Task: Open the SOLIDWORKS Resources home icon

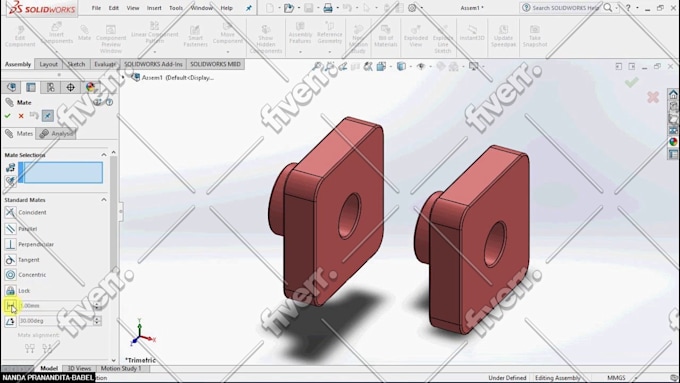Action: click(673, 94)
